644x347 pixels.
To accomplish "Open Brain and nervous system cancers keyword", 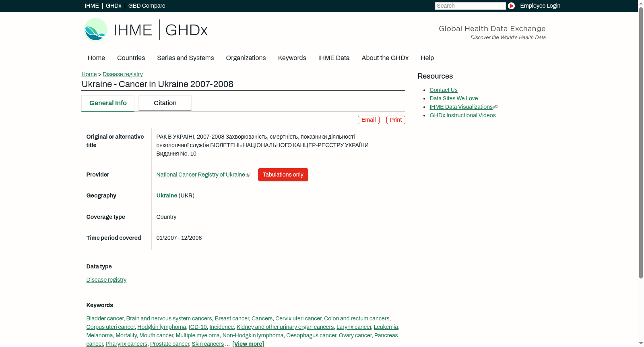I will (x=169, y=318).
